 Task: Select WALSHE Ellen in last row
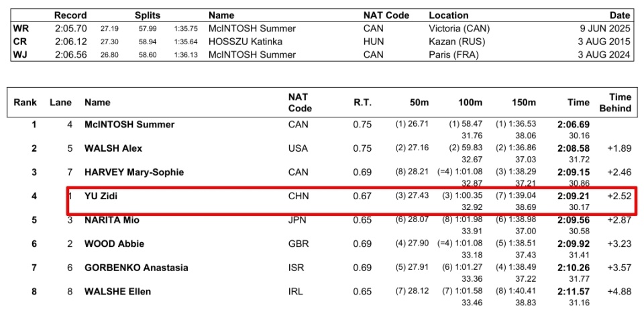coord(117,292)
